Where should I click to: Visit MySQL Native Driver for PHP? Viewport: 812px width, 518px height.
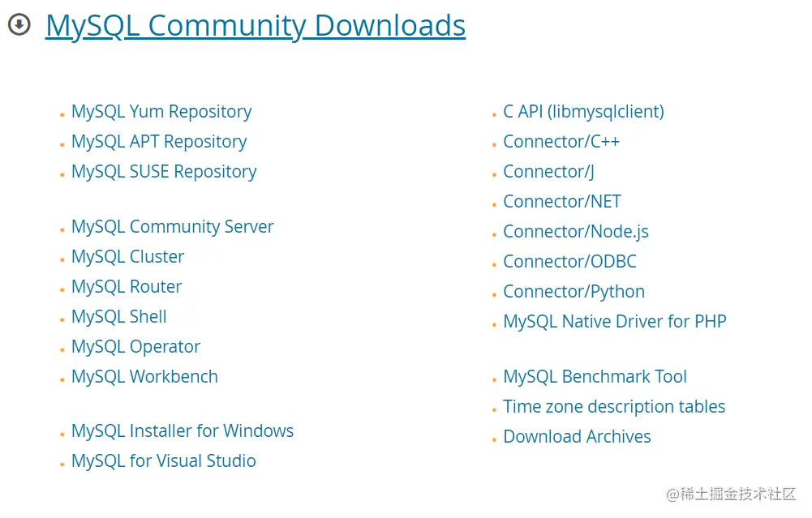(615, 322)
